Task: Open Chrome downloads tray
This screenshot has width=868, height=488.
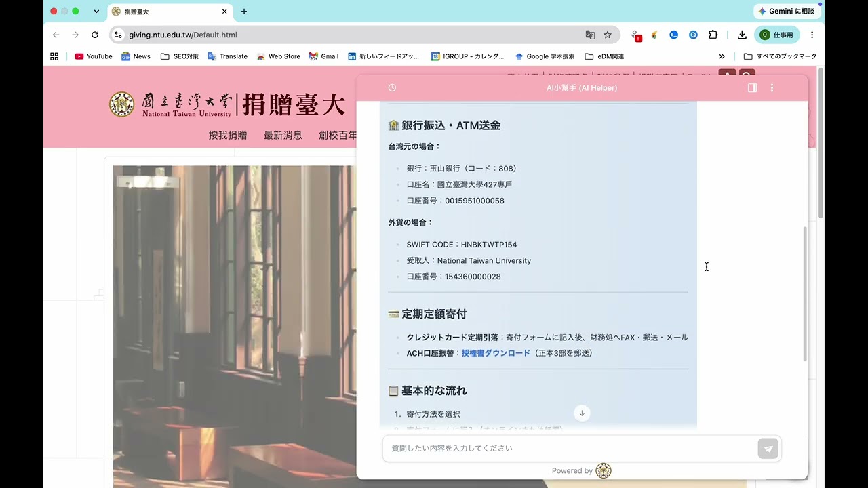Action: [x=742, y=35]
